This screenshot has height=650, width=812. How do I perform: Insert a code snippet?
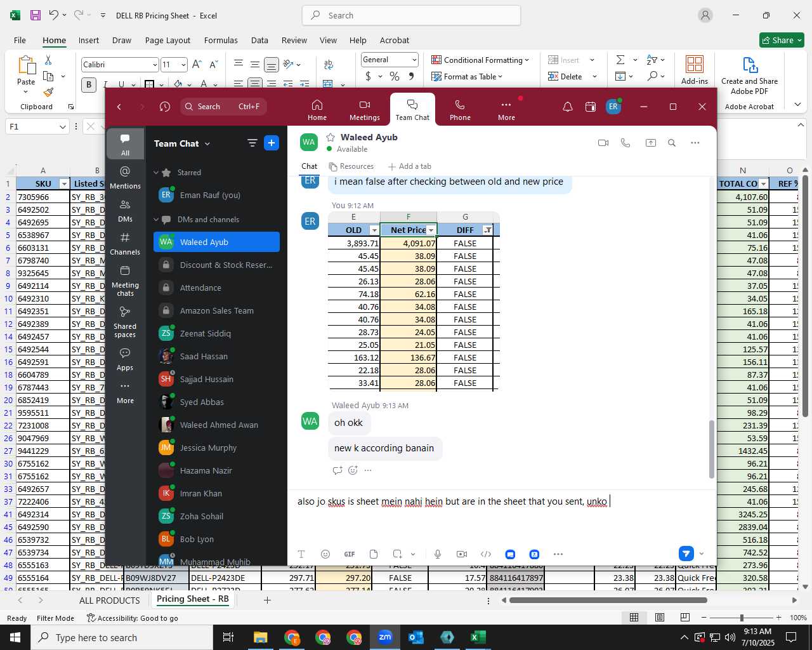[486, 554]
